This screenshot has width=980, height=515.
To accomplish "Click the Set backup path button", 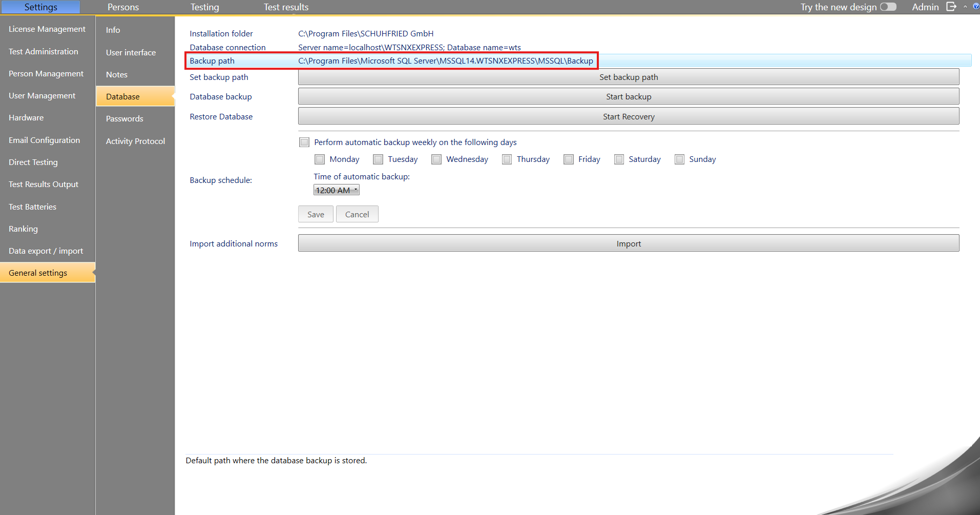I will click(x=628, y=77).
